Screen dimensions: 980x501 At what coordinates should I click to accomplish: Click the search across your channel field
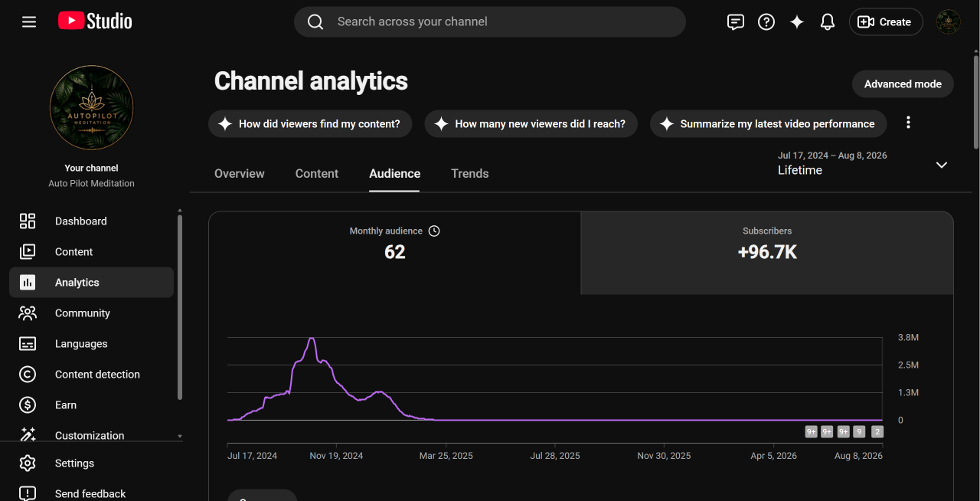[x=490, y=21]
